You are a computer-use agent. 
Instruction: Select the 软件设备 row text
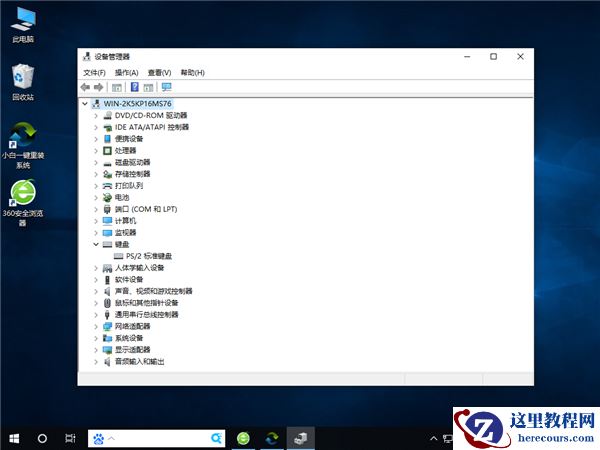tap(129, 280)
